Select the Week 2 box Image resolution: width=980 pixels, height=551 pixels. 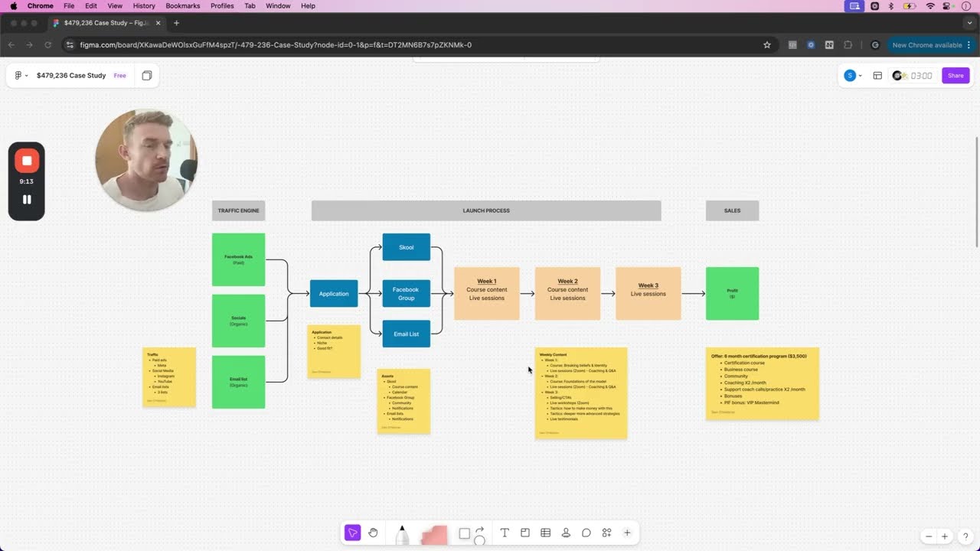(x=567, y=294)
